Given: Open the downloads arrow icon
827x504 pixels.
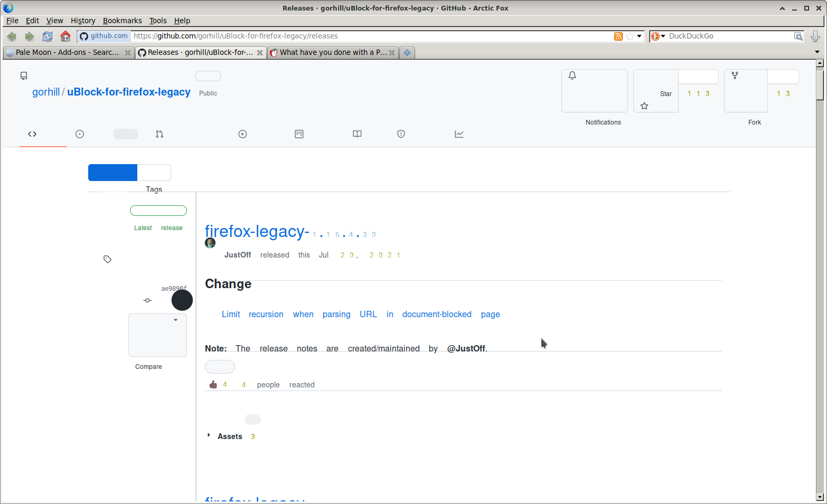Looking at the screenshot, I should point(815,36).
